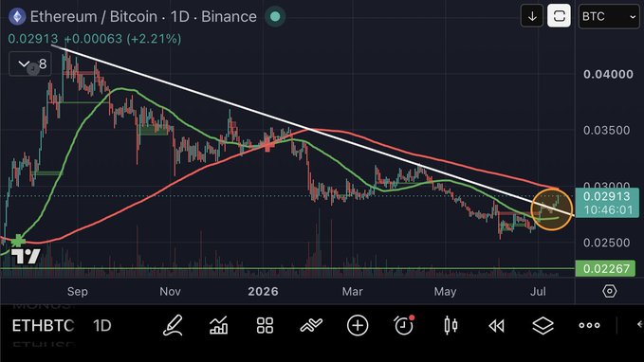
Task: Click the Ethereum / Bitcoin chart title
Action: coord(143,17)
